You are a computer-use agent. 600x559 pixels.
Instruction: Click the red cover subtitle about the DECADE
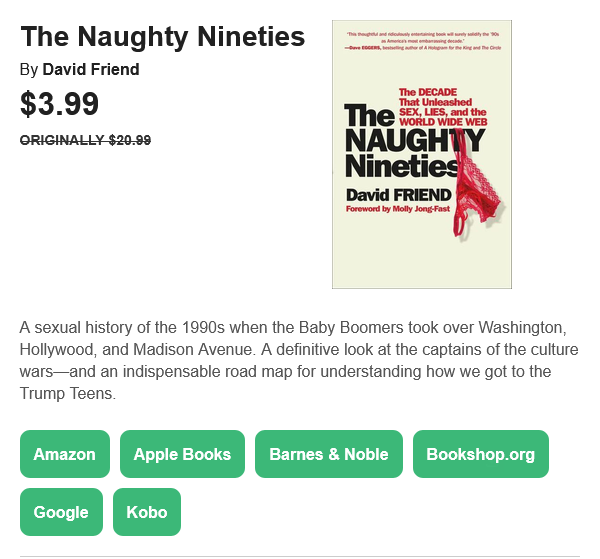click(x=443, y=107)
